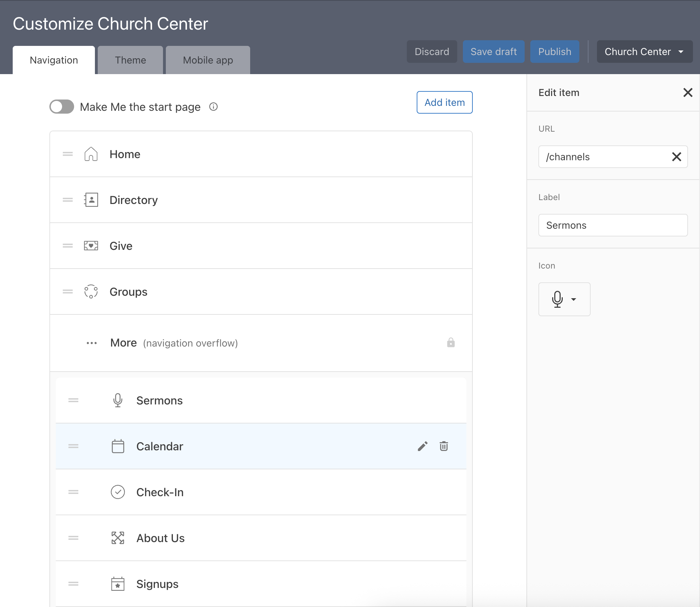The width and height of the screenshot is (700, 607).
Task: Click the About Us arrows icon
Action: [x=118, y=538]
